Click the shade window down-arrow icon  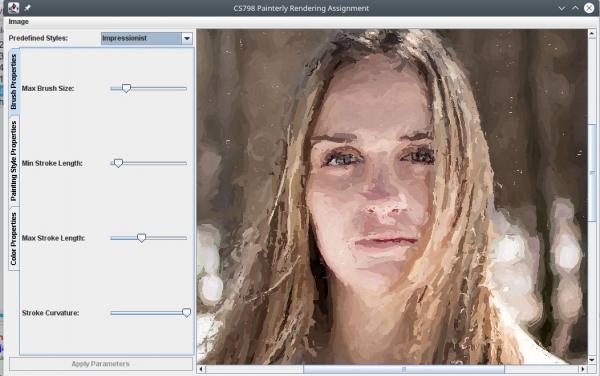click(x=561, y=8)
